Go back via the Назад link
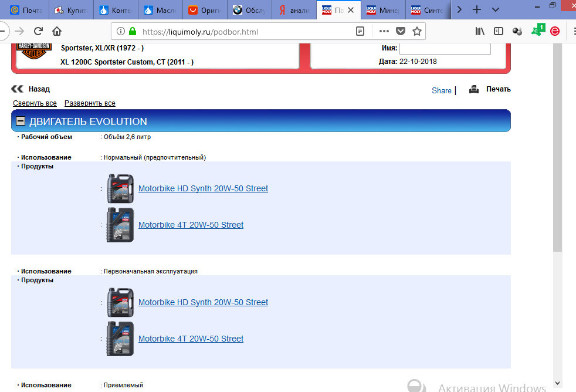576x392 pixels. pos(39,89)
